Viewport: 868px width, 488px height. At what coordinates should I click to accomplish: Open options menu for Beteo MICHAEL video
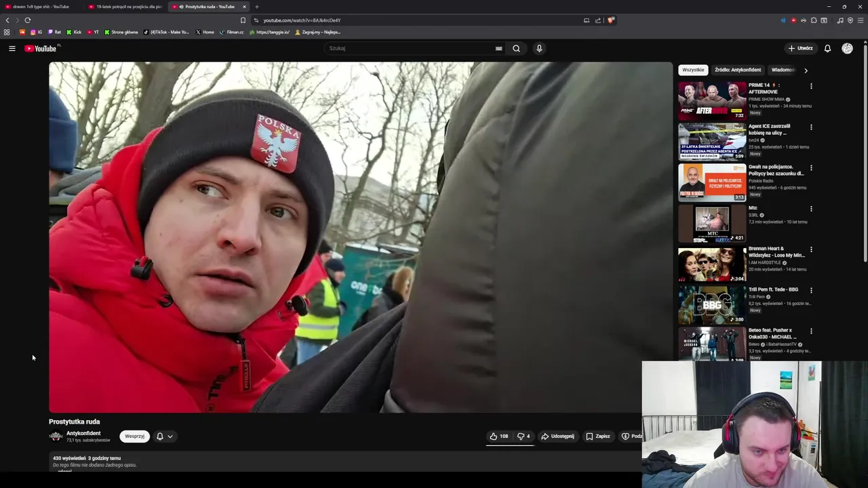811,331
